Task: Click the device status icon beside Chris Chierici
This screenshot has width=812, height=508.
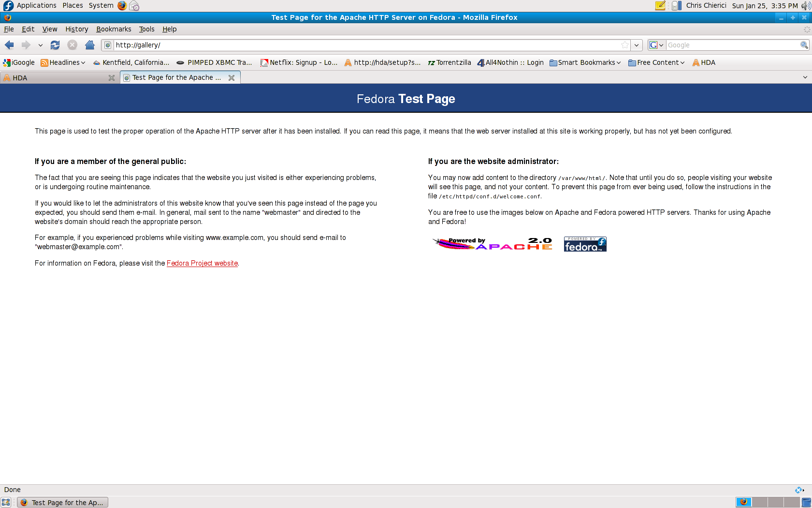Action: click(677, 6)
